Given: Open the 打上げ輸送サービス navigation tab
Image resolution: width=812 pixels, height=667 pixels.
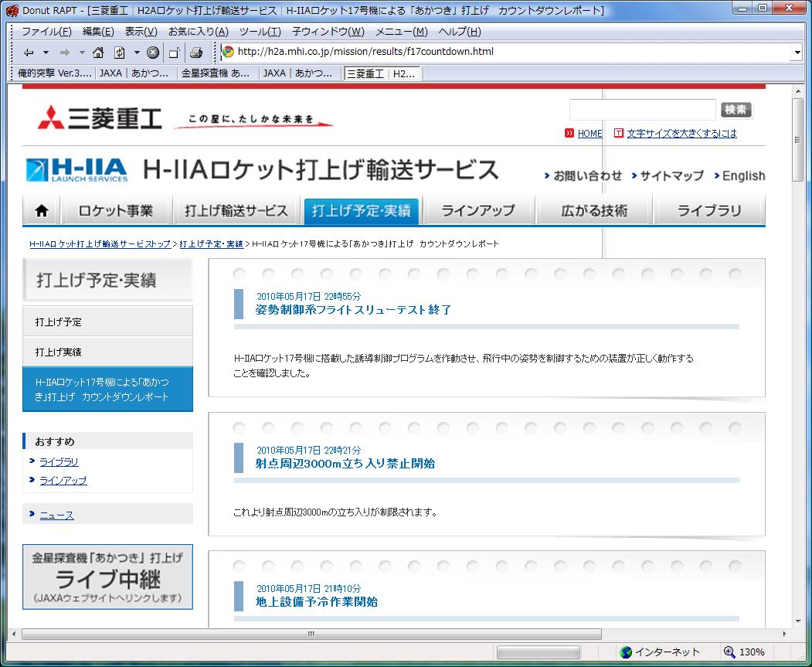Looking at the screenshot, I should pyautogui.click(x=236, y=211).
